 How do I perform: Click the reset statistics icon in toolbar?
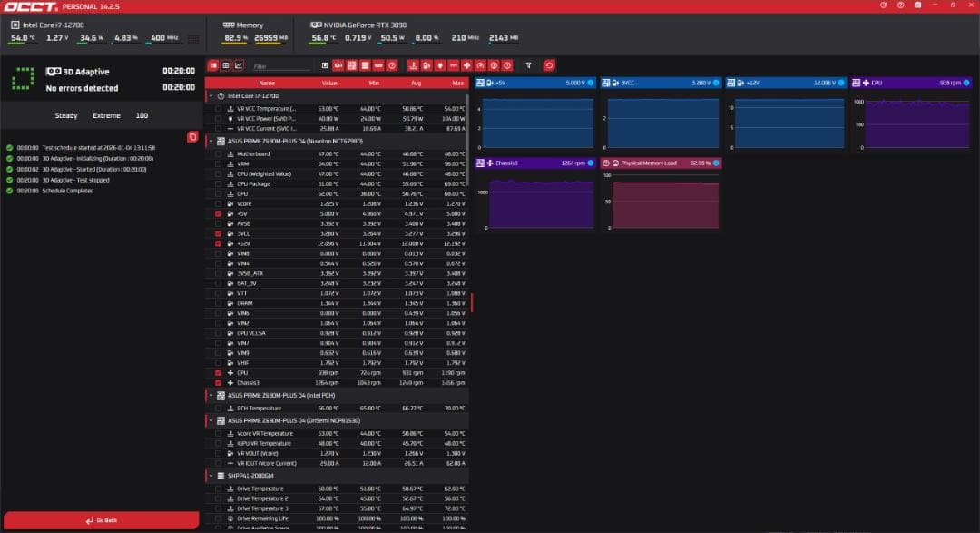pyautogui.click(x=548, y=65)
